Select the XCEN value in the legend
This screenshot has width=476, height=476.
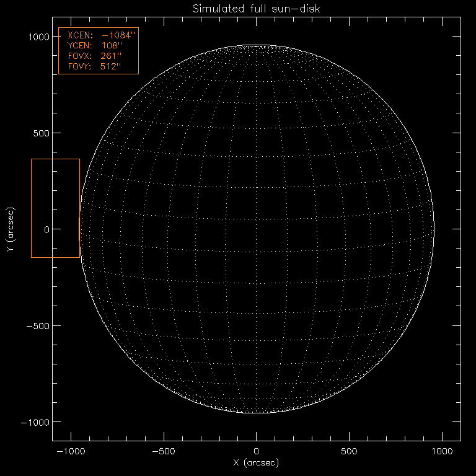click(x=117, y=37)
